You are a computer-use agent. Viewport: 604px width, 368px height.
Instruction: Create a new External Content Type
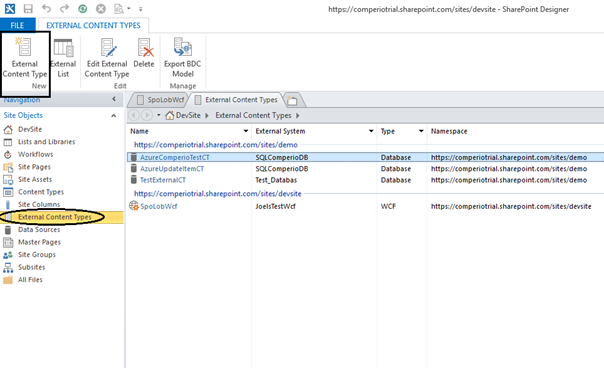pyautogui.click(x=25, y=58)
